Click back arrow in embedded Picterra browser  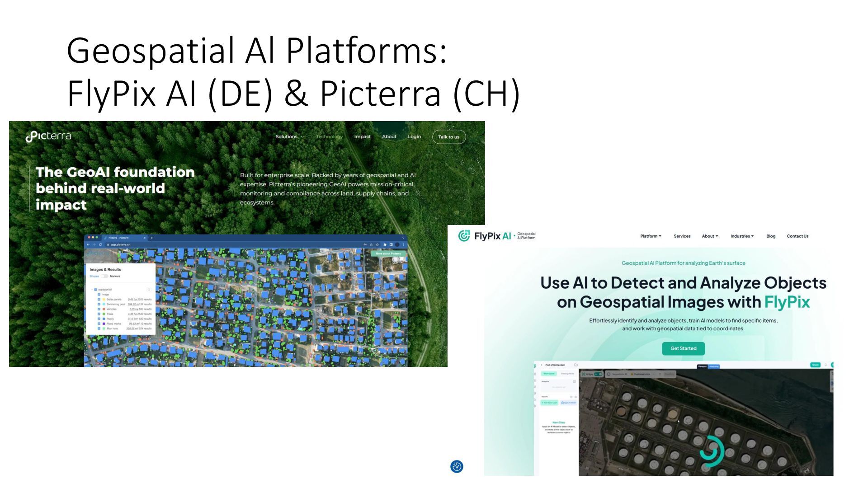click(88, 244)
